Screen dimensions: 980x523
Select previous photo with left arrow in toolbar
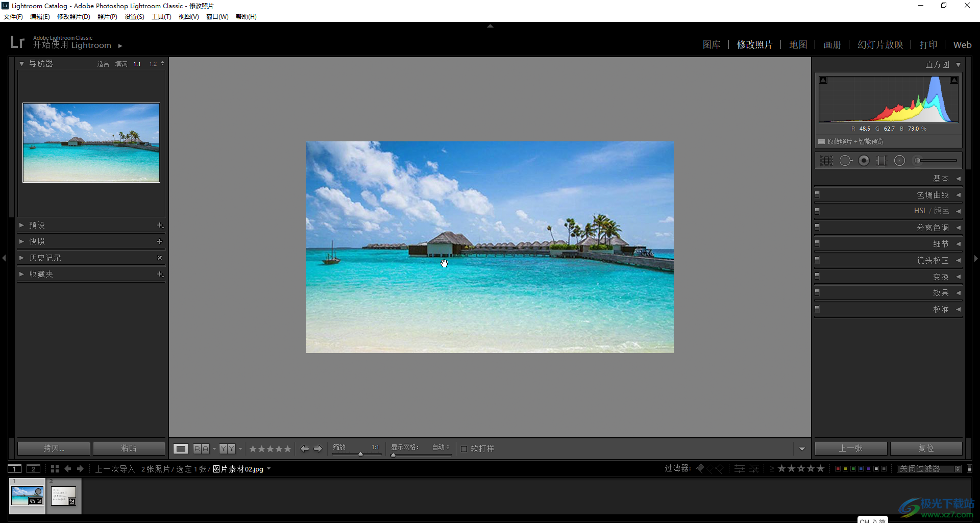(305, 449)
